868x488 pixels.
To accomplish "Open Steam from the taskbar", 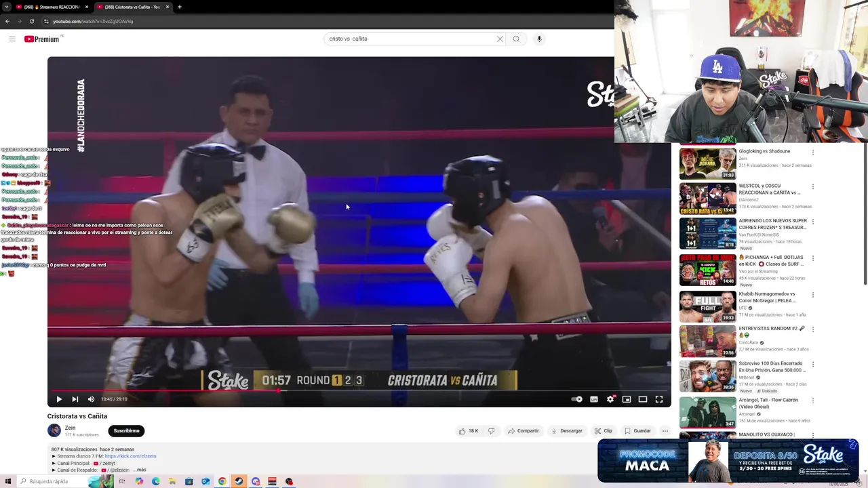I will (x=239, y=481).
